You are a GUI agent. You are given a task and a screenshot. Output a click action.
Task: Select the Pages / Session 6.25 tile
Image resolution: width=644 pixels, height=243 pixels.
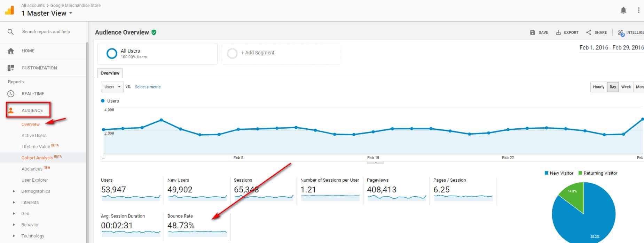463,190
